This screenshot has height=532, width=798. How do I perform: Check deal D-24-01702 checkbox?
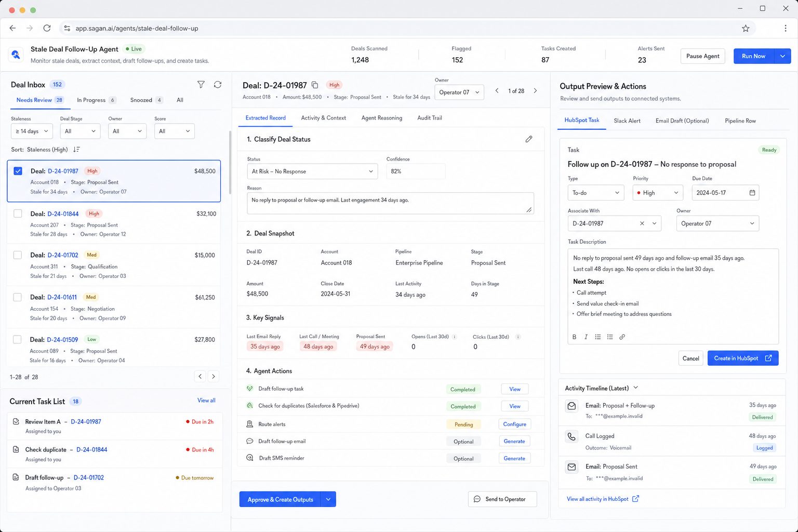pyautogui.click(x=18, y=255)
